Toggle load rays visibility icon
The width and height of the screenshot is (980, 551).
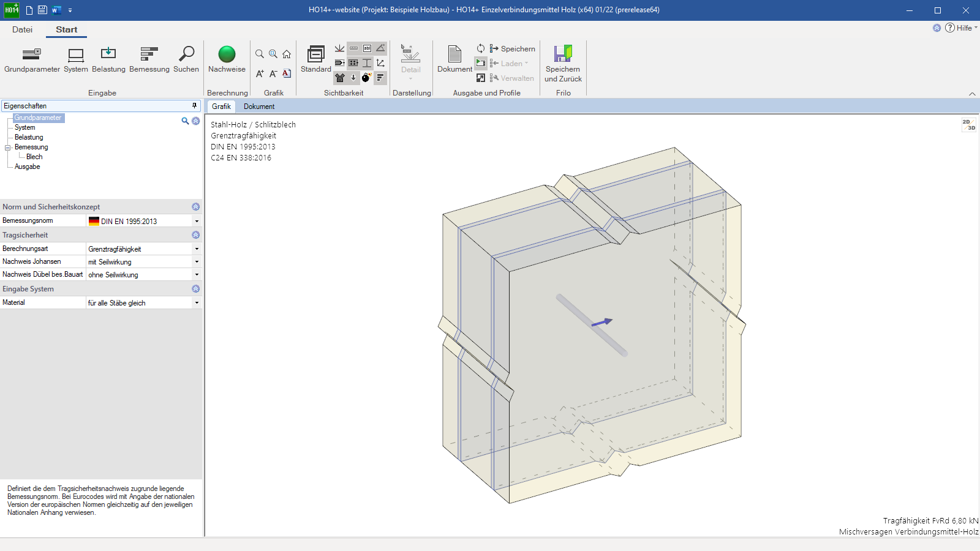339,48
